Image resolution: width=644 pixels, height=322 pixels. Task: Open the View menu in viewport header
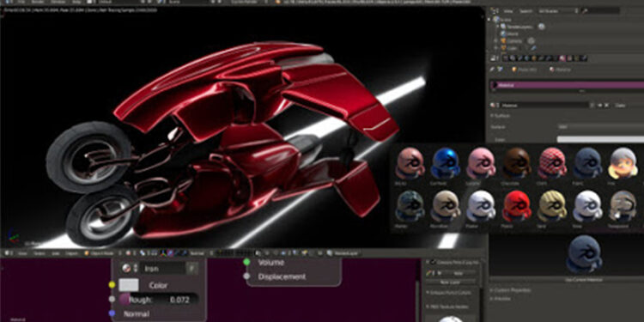[x=21, y=253]
